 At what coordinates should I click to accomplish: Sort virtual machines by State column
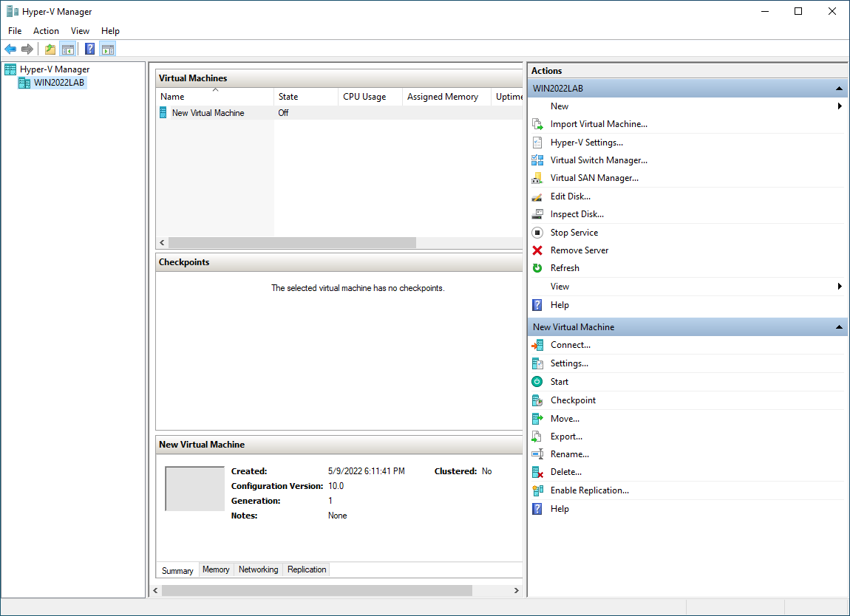306,97
